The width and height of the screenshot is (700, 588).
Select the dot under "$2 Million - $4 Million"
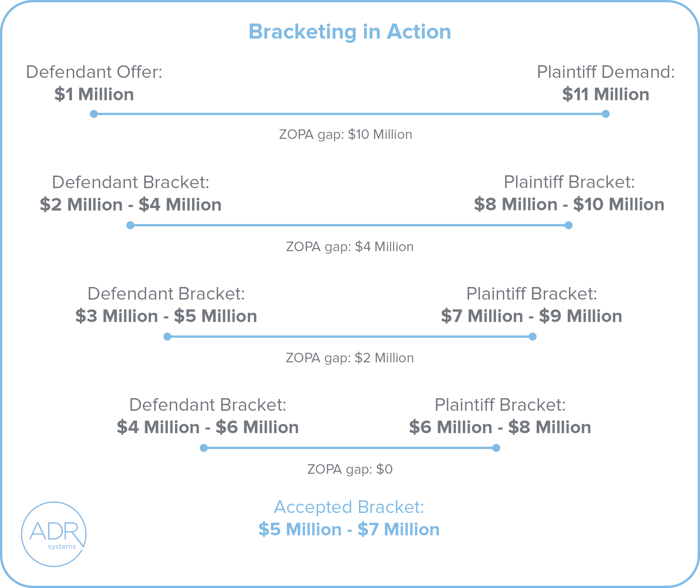[130, 225]
